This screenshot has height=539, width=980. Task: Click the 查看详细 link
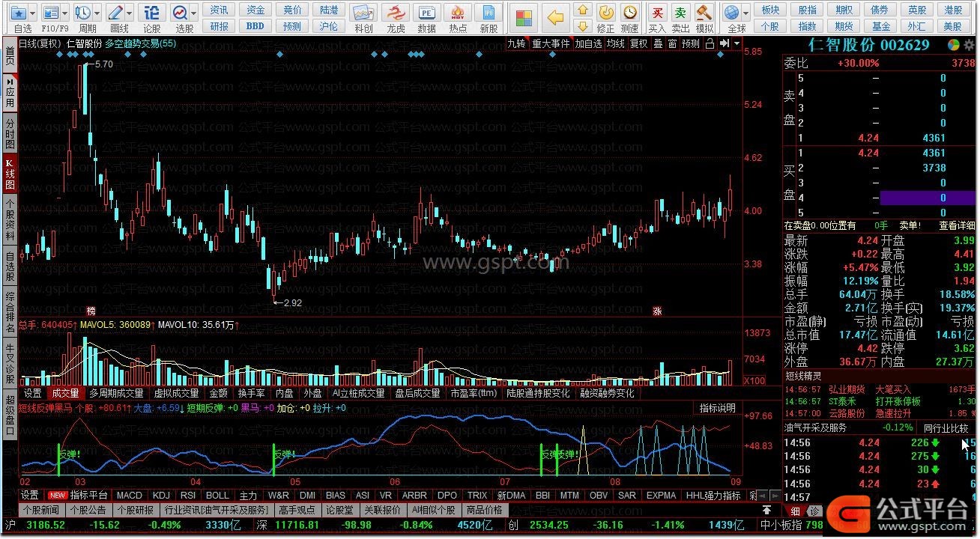(x=957, y=225)
